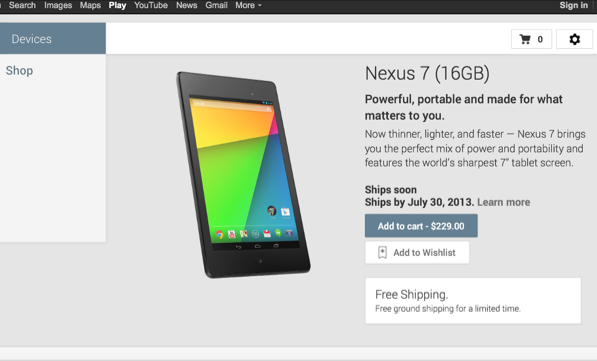The image size is (597, 361).
Task: Select the Devices sidebar tab
Action: click(53, 38)
